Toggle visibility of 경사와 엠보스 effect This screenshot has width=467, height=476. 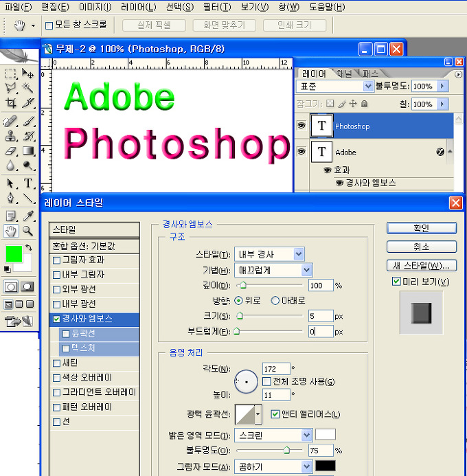pyautogui.click(x=339, y=183)
